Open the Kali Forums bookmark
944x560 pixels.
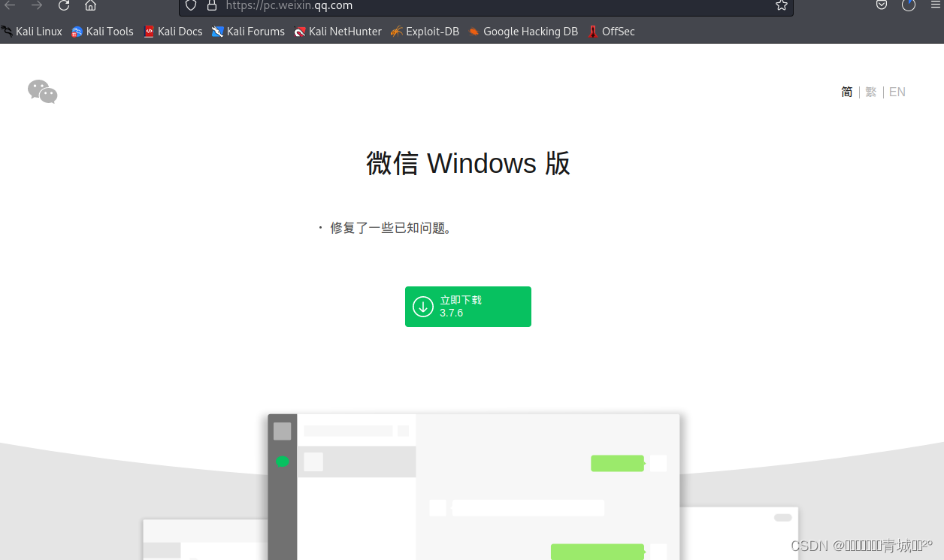pyautogui.click(x=248, y=32)
